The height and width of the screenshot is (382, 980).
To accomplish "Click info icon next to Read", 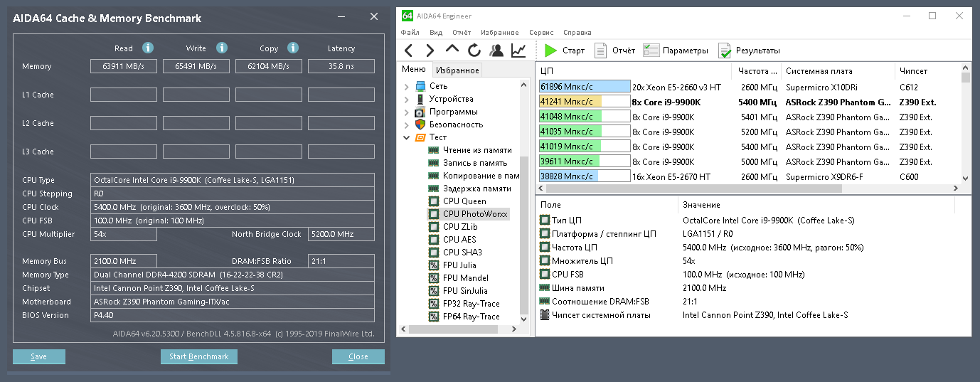I will (148, 48).
